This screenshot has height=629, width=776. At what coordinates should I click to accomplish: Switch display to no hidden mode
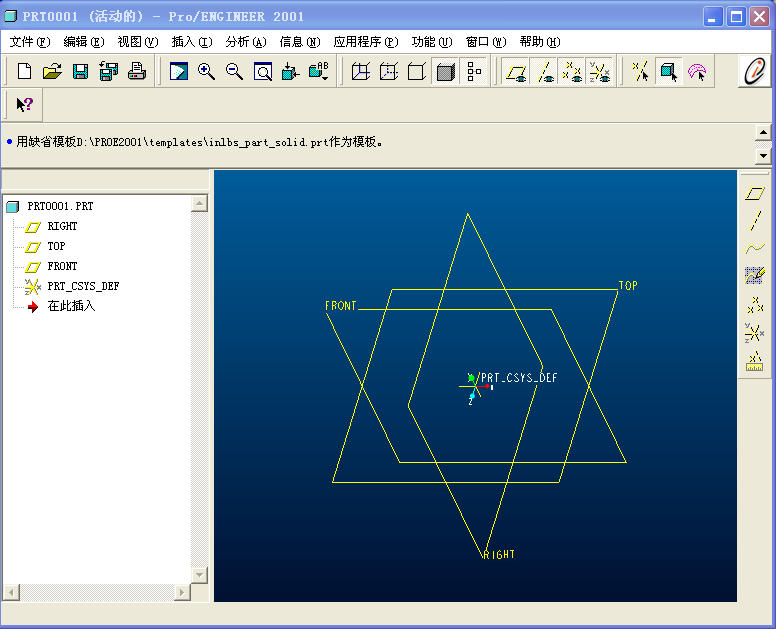pyautogui.click(x=417, y=72)
